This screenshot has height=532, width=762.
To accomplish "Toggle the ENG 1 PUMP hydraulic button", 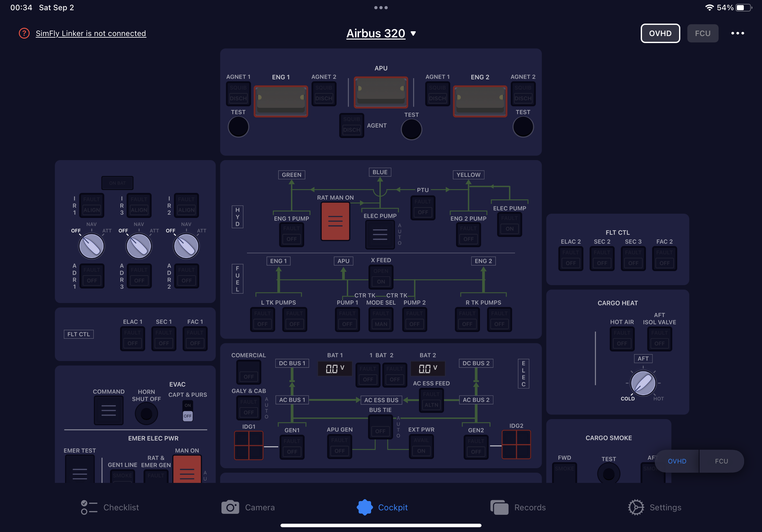I will click(291, 234).
